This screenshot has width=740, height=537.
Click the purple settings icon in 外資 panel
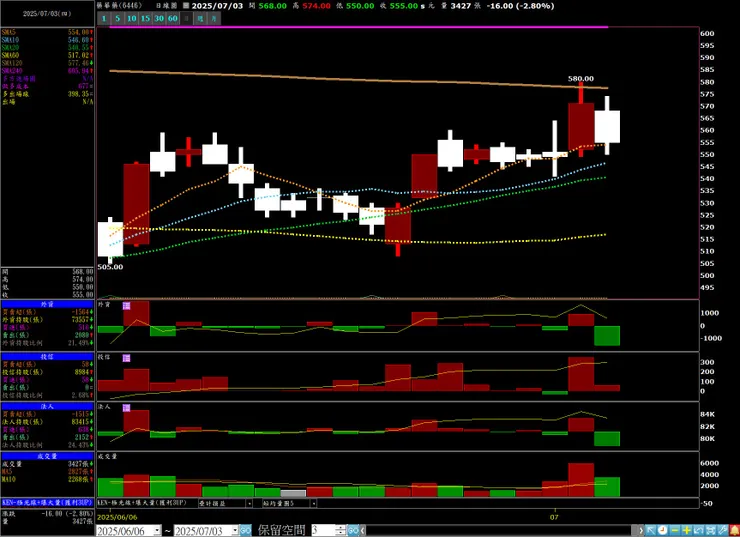[x=126, y=306]
